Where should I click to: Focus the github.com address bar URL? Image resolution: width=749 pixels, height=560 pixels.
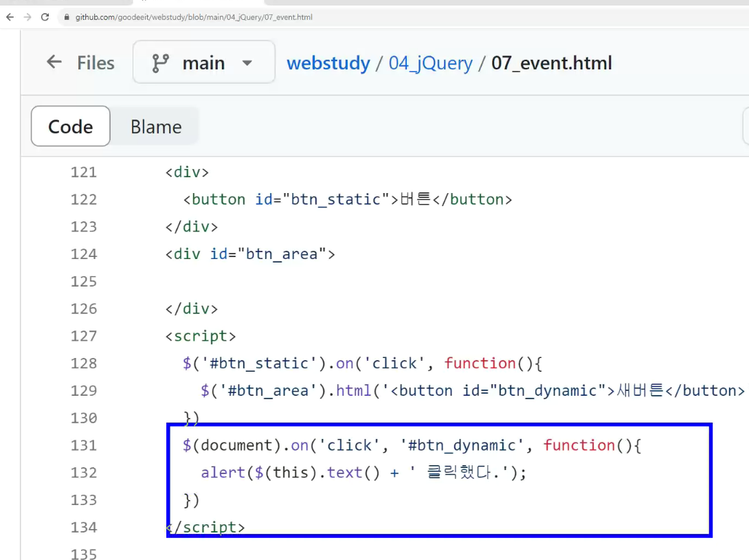(194, 17)
